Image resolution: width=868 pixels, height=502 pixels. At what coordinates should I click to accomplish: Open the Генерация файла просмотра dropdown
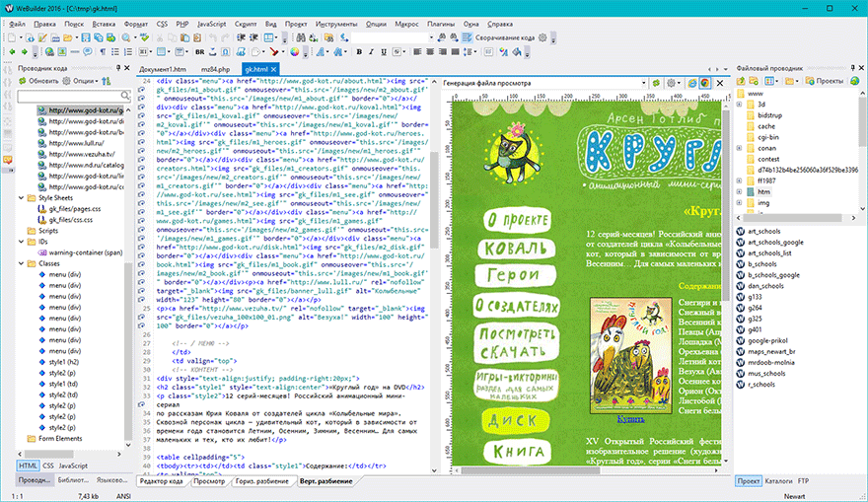[x=643, y=83]
